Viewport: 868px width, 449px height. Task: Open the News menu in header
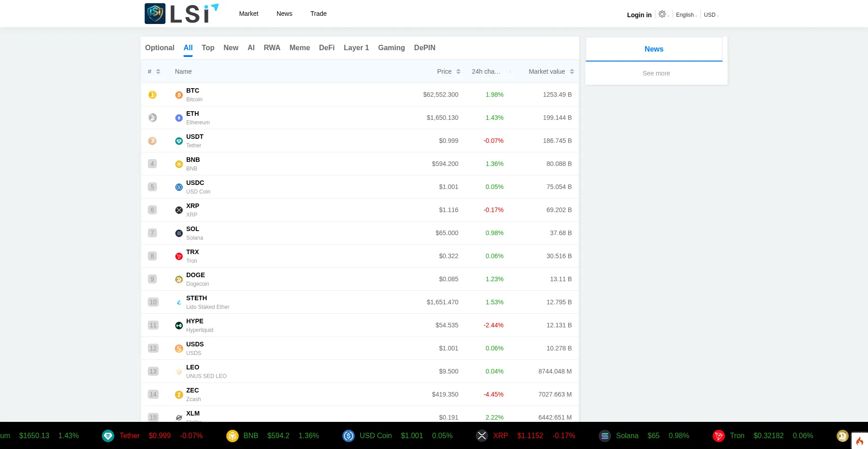pyautogui.click(x=284, y=14)
